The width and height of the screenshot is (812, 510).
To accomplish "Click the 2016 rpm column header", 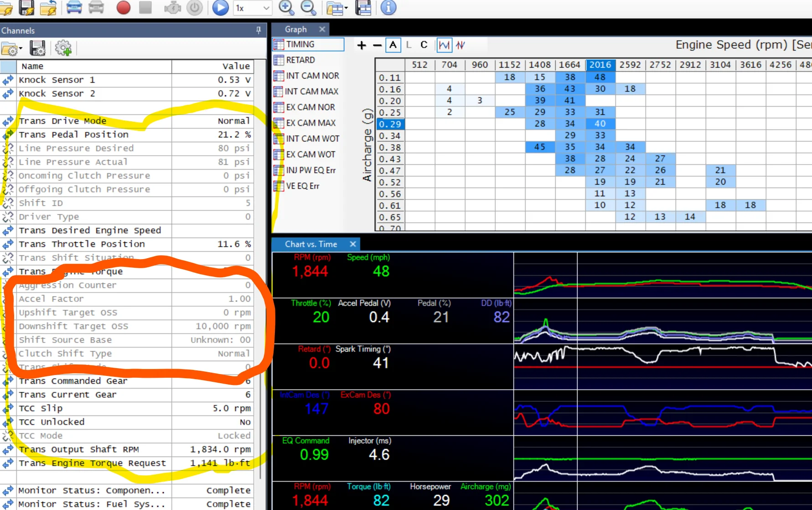I will coord(600,65).
